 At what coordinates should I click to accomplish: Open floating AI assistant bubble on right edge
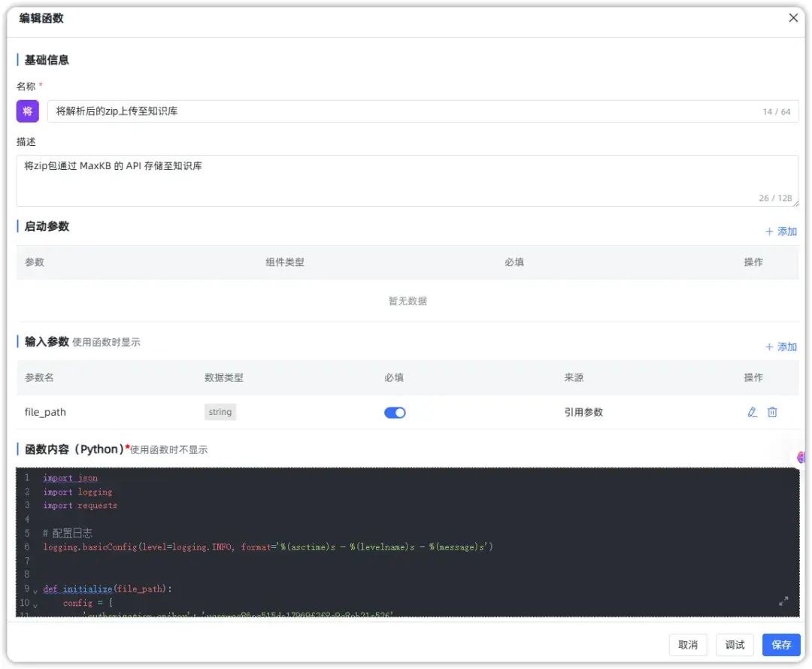pos(801,457)
